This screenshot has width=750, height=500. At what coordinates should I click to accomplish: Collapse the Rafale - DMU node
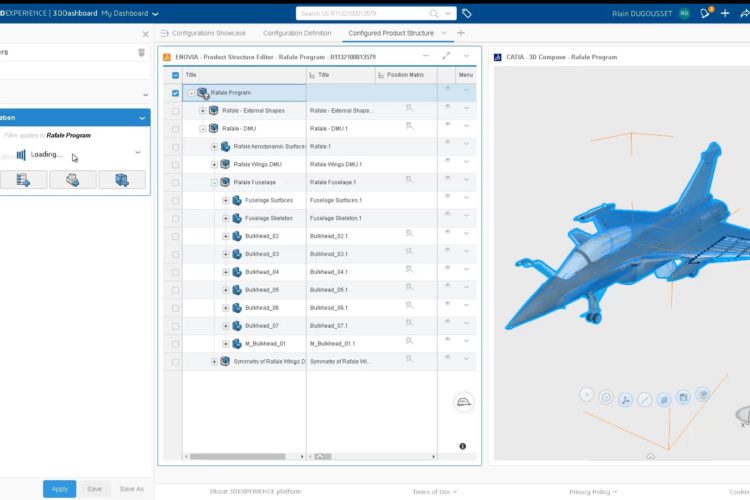click(x=202, y=129)
